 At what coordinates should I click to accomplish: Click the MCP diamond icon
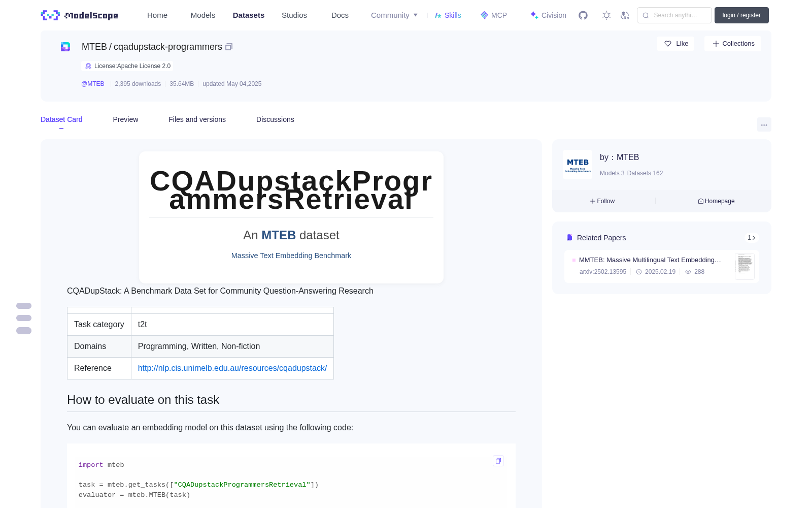click(x=484, y=15)
